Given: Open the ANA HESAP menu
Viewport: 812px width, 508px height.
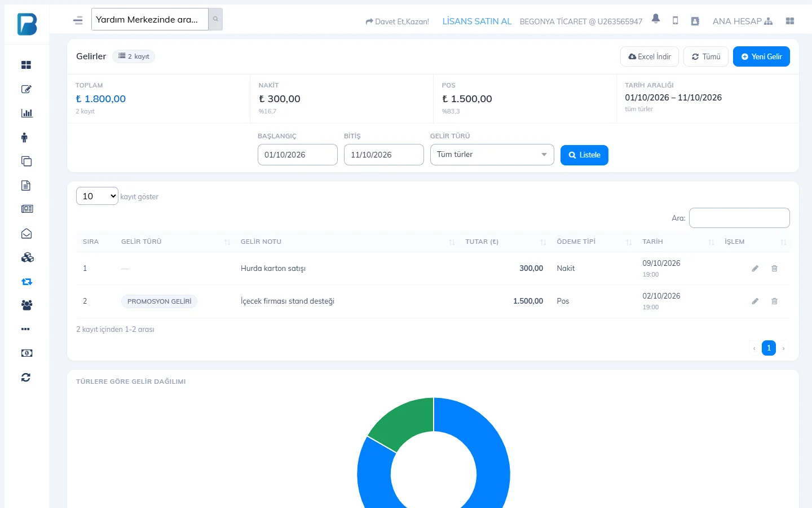Looking at the screenshot, I should point(743,21).
